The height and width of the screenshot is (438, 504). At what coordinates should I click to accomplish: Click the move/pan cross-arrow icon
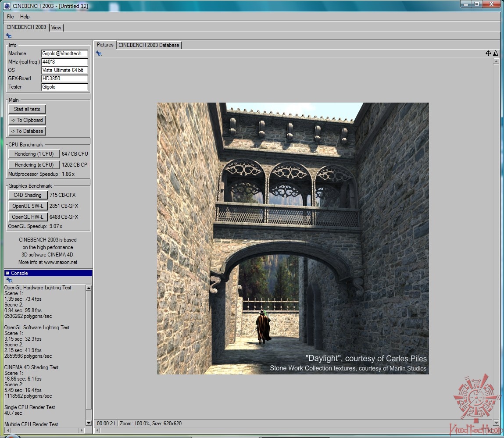488,53
